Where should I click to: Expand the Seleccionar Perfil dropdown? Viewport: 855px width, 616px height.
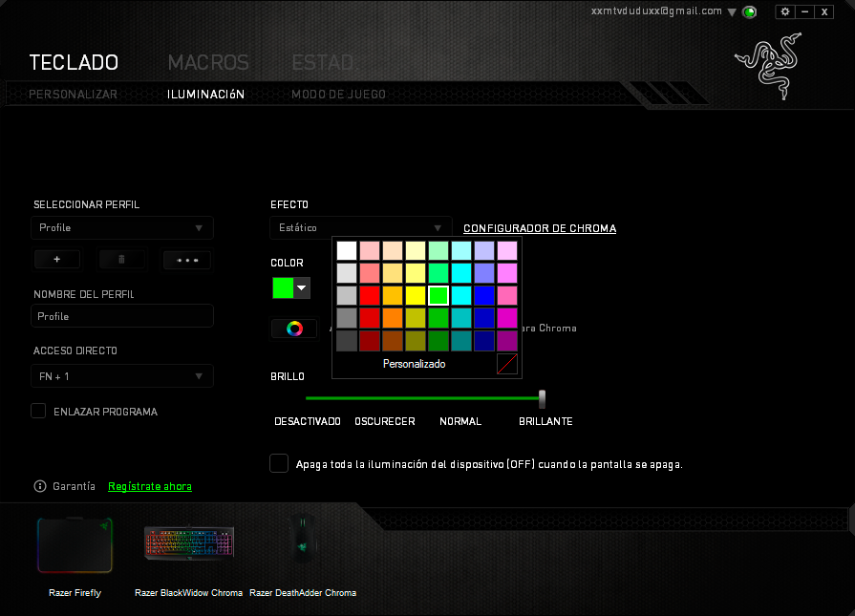(122, 228)
